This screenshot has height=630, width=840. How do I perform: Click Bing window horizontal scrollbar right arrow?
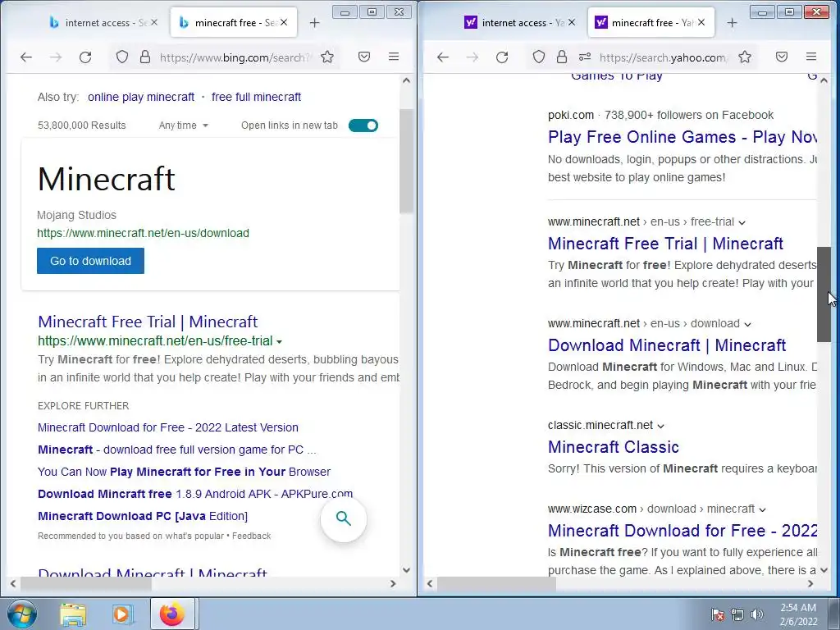point(393,583)
